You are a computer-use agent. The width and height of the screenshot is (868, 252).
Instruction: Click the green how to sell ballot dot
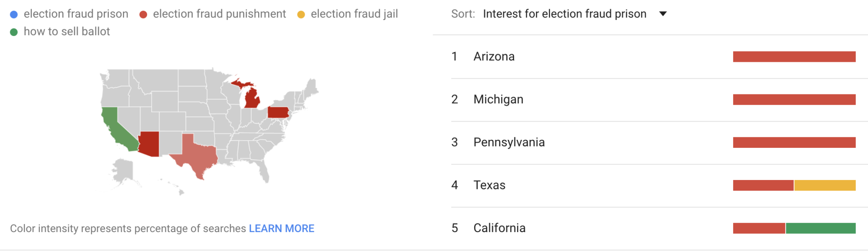[x=14, y=32]
